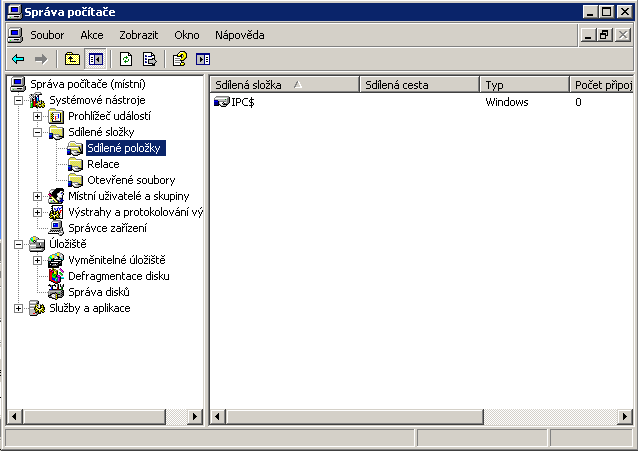This screenshot has width=638, height=451.
Task: Click the IPC$ share icon
Action: pos(222,102)
